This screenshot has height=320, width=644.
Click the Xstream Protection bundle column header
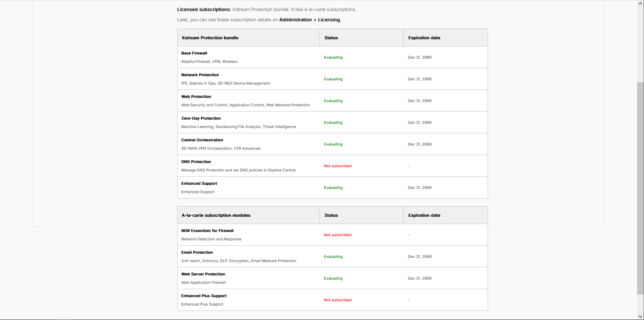(210, 38)
